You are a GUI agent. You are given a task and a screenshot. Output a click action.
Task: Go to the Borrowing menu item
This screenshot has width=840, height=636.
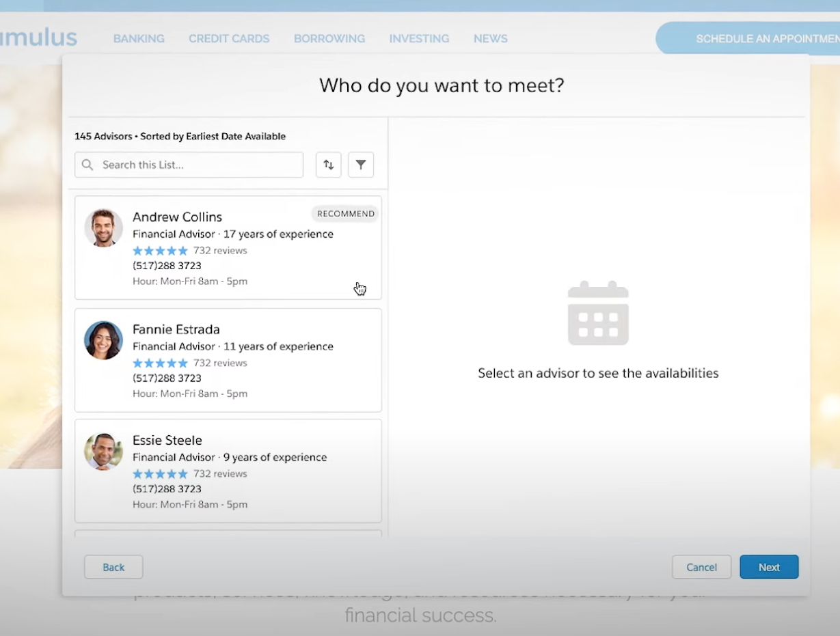tap(329, 39)
